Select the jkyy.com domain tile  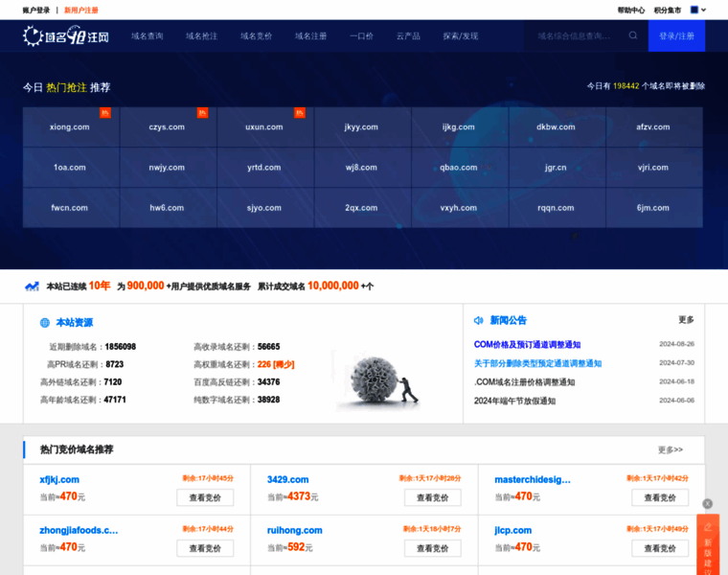click(362, 126)
